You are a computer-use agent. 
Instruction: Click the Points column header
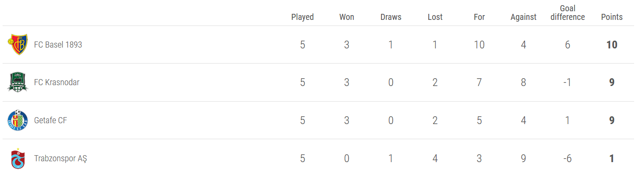[x=612, y=17]
